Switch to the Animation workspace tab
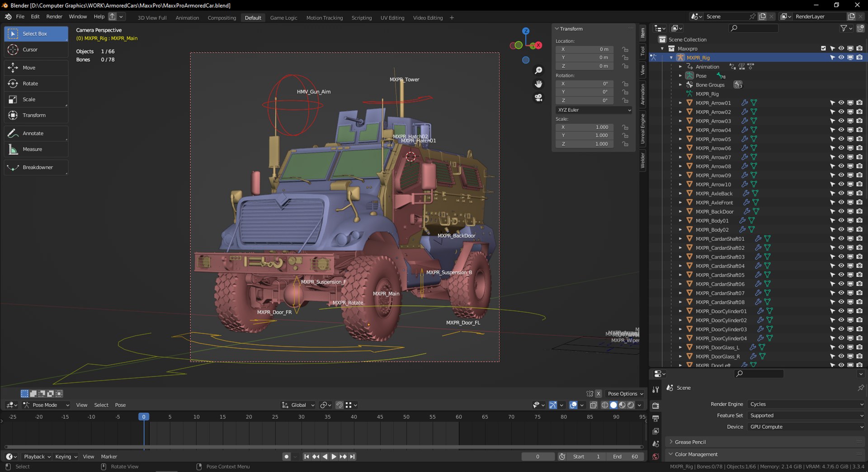Viewport: 868px width, 472px height. click(187, 18)
